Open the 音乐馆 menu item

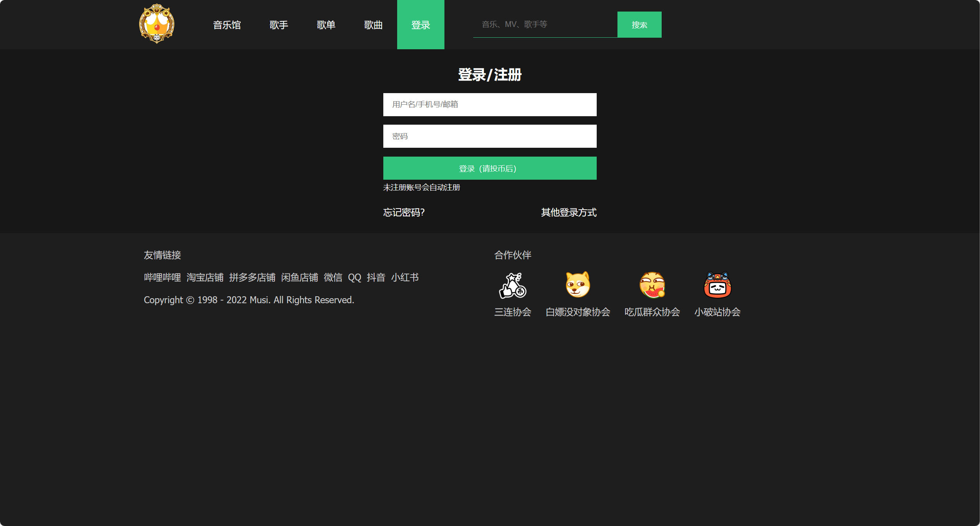click(227, 25)
